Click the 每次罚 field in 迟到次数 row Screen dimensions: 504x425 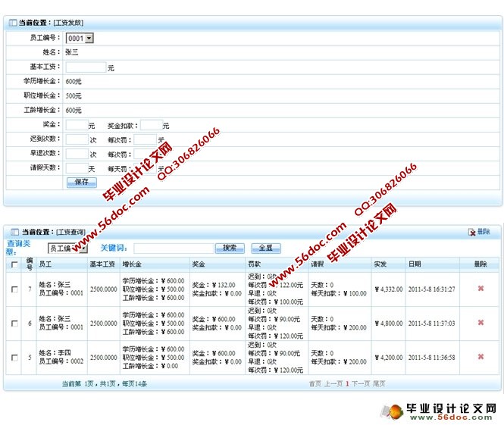coord(145,139)
